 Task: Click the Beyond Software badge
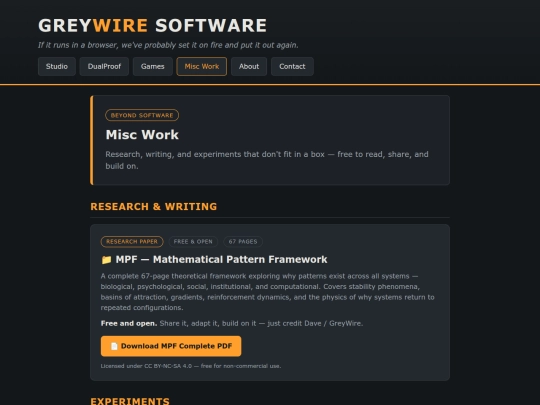click(142, 115)
